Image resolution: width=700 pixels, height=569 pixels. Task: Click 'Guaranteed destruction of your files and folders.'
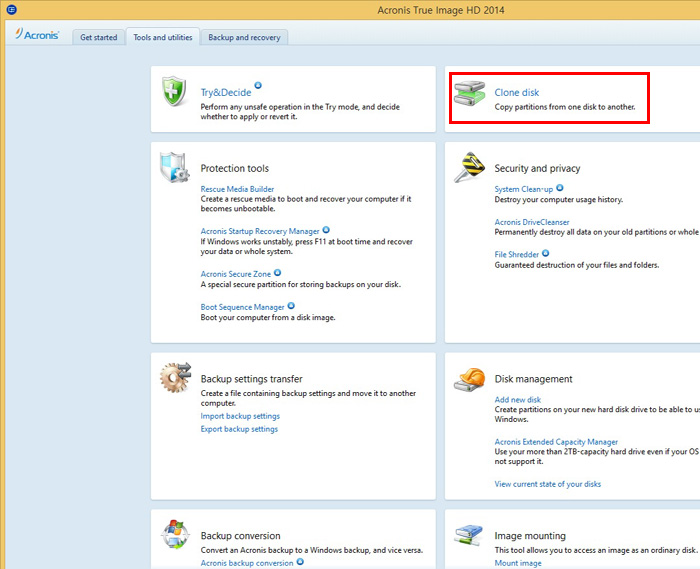577,265
